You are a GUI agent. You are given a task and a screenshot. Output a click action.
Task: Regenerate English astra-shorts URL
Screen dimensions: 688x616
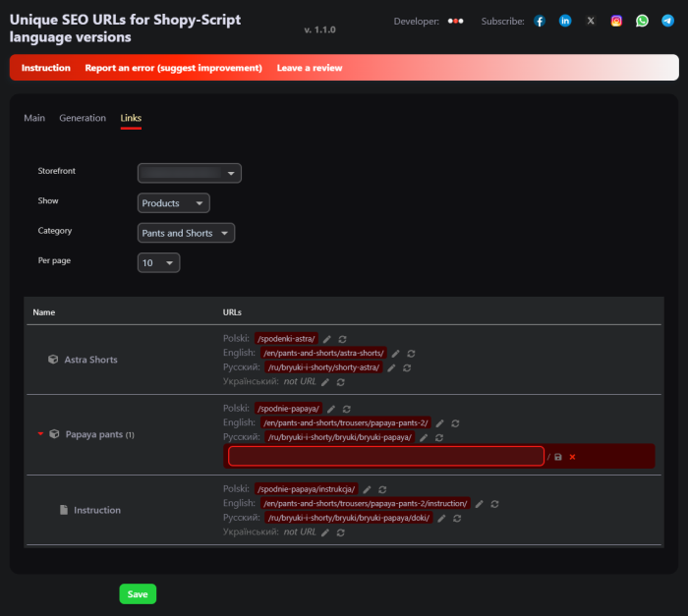tap(411, 354)
